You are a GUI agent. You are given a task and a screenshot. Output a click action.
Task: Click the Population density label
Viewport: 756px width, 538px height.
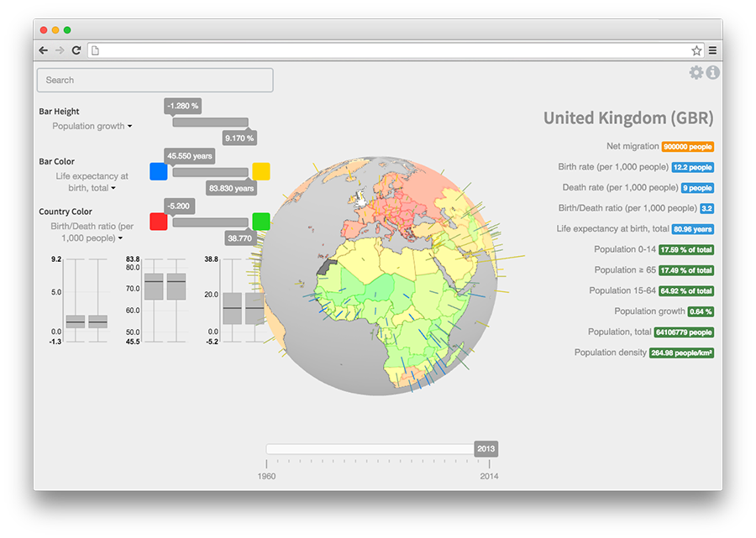[611, 353]
